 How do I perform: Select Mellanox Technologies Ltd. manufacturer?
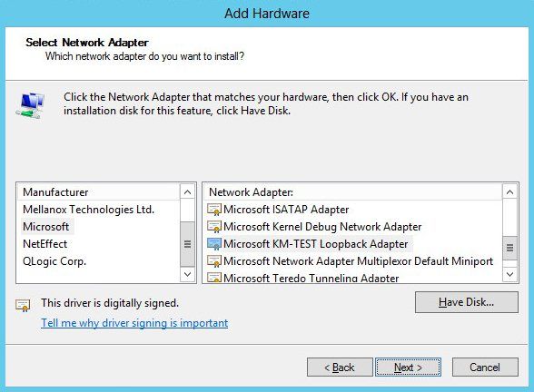(89, 210)
